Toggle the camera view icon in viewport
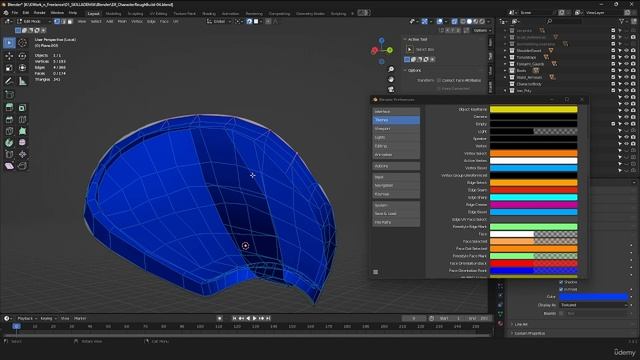Screen dimensions: 640x360 (x=391, y=89)
